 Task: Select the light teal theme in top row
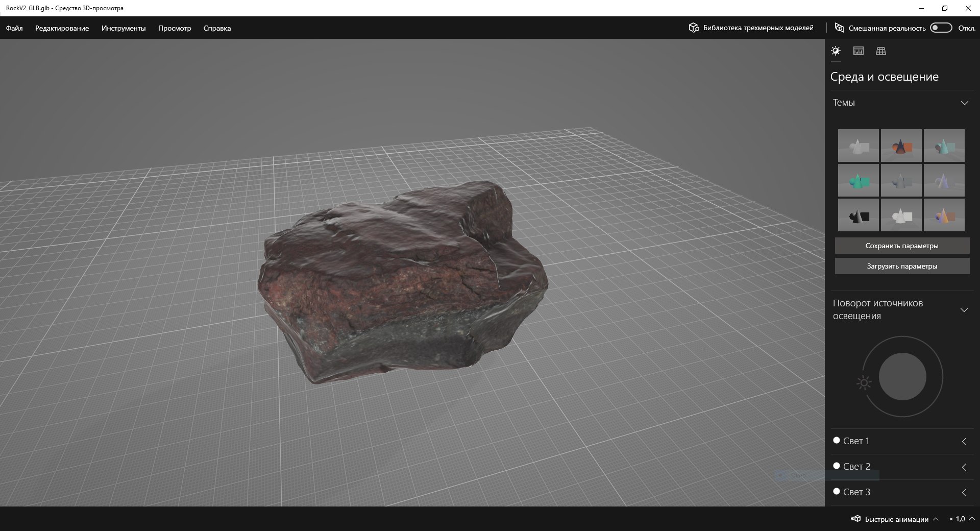click(x=944, y=146)
